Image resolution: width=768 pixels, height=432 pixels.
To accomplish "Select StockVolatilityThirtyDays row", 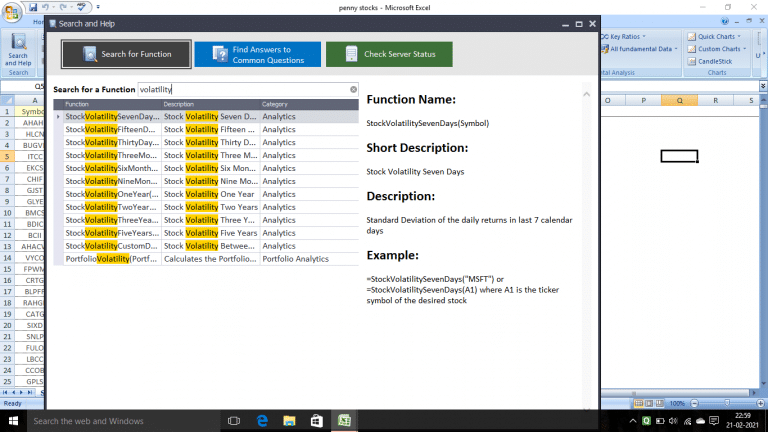I will click(206, 143).
